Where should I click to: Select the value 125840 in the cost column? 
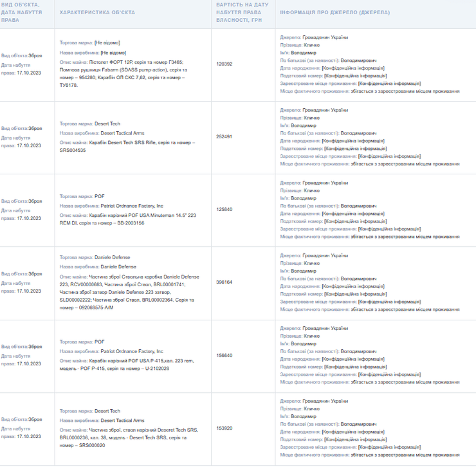click(x=224, y=209)
